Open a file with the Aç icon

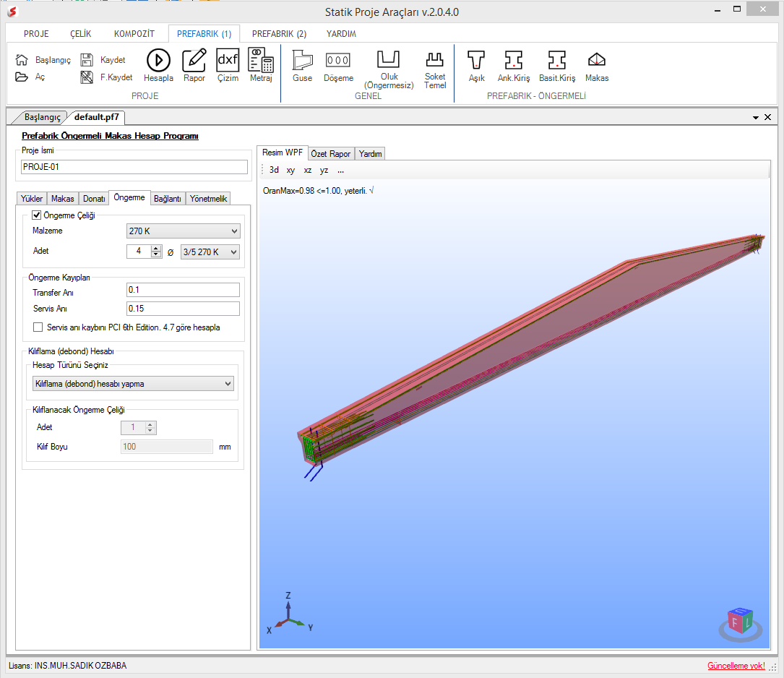click(x=22, y=77)
